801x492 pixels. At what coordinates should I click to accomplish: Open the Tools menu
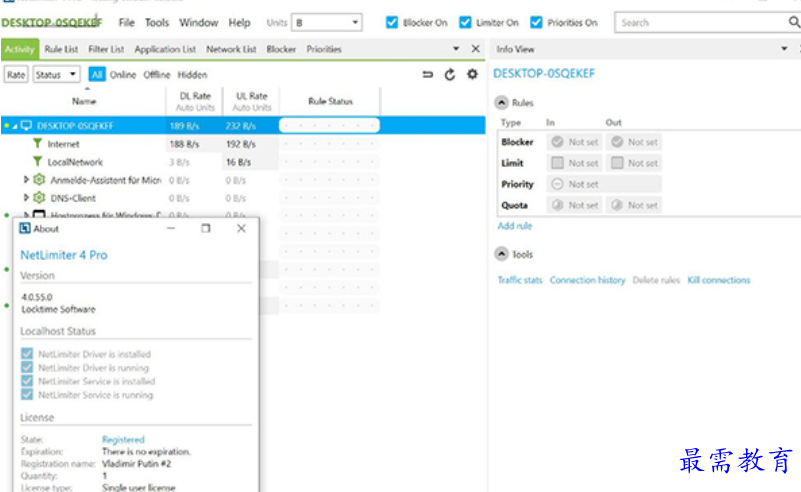pos(157,22)
